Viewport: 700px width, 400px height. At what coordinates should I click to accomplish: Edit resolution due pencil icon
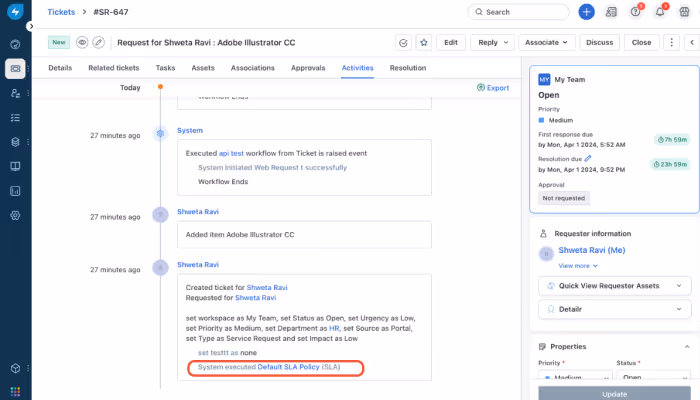(588, 158)
